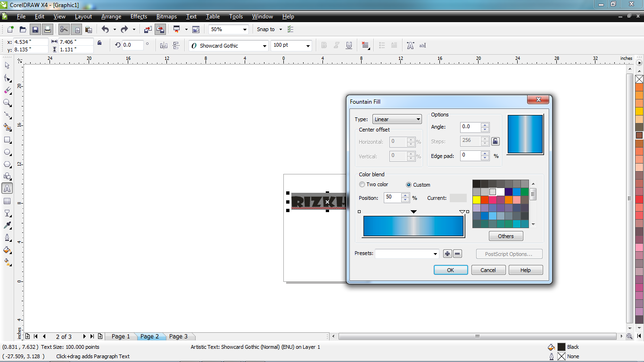
Task: Click the remove preset minus button
Action: click(x=457, y=254)
